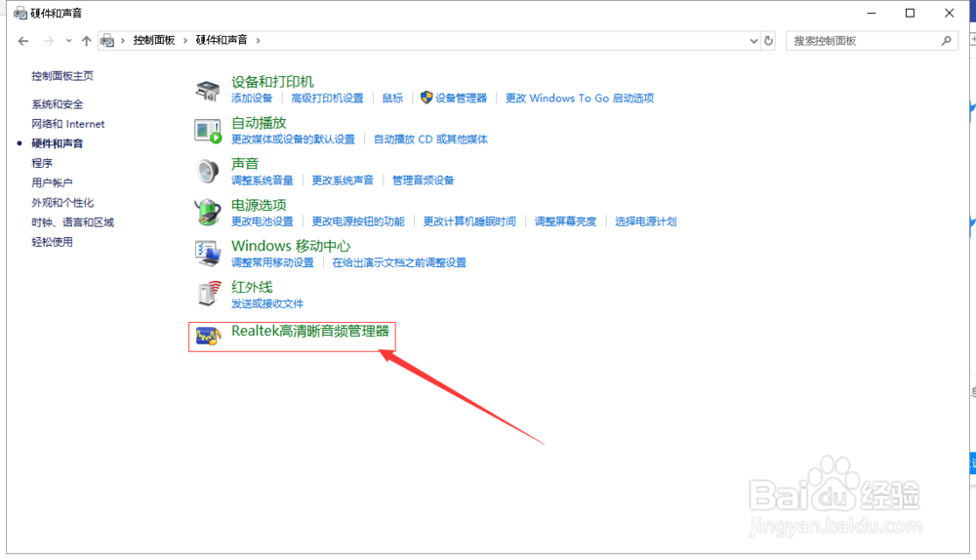Click the 声音 speaker icon
The height and width of the screenshot is (560, 976).
pyautogui.click(x=207, y=172)
